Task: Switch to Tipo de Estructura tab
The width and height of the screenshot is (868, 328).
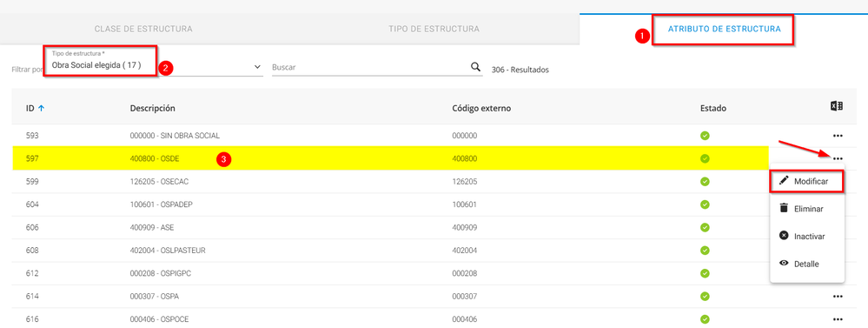Action: pyautogui.click(x=434, y=29)
